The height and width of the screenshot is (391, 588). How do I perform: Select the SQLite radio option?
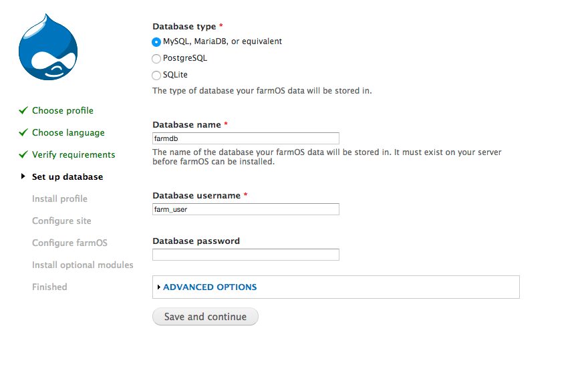click(x=156, y=76)
